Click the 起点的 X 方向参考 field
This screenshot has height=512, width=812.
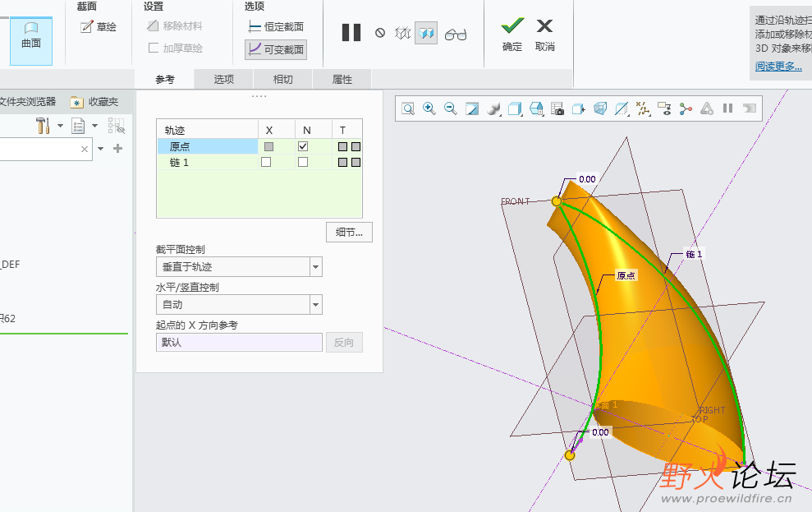239,343
